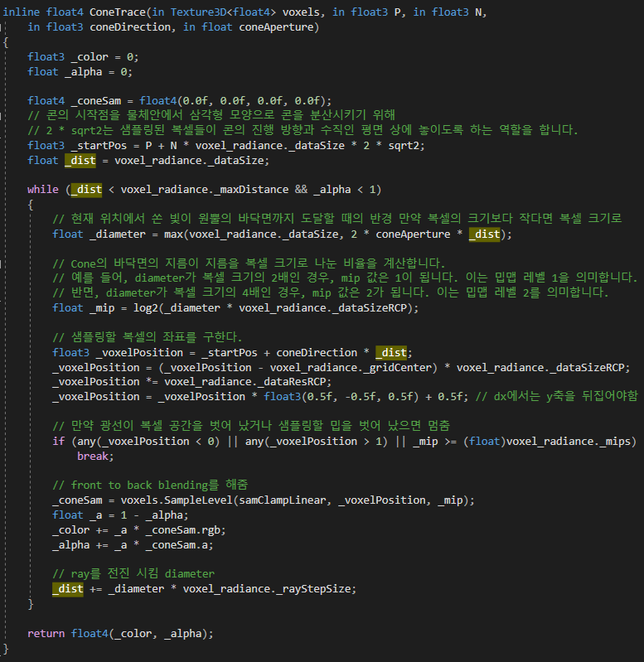This screenshot has height=662, width=644.
Task: Click the comment starting '// 반면'
Action: 330,293
